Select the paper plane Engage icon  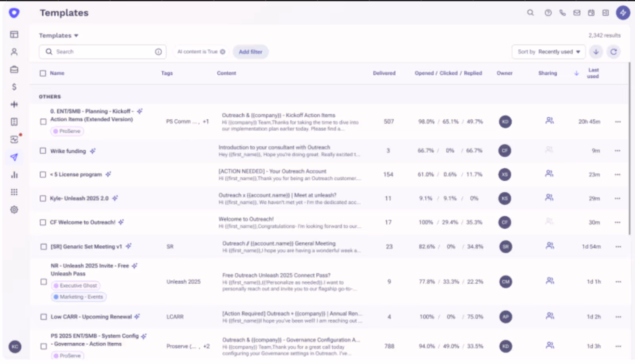point(14,157)
